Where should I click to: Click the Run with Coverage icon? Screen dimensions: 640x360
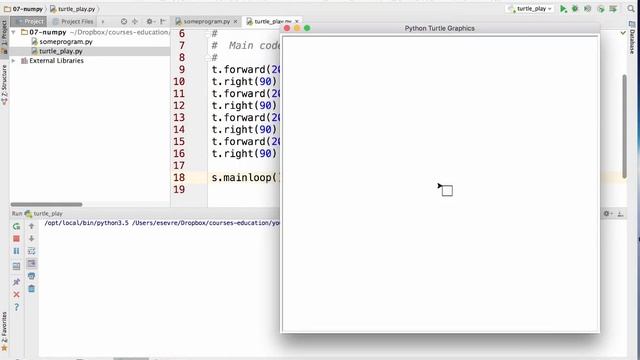point(588,9)
